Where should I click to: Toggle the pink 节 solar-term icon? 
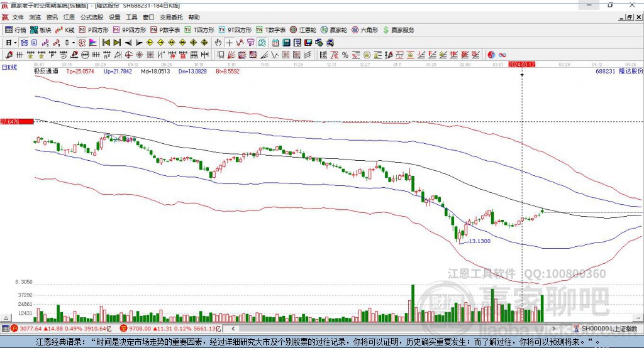coord(250,43)
